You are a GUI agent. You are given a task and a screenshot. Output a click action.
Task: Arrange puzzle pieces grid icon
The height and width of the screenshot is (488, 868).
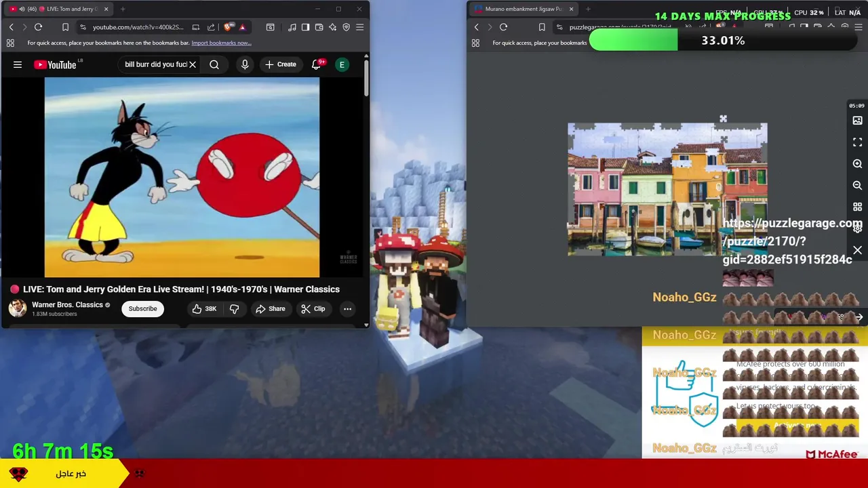pos(857,207)
